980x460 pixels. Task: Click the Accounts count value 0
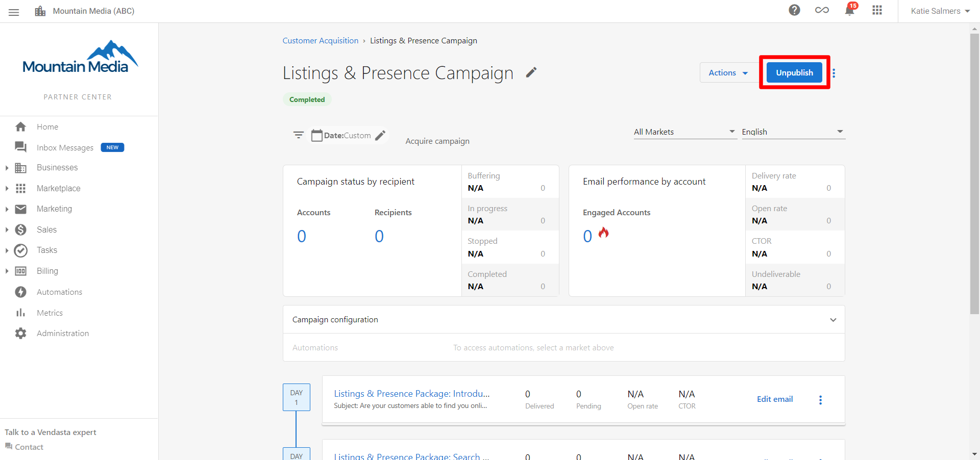(302, 236)
